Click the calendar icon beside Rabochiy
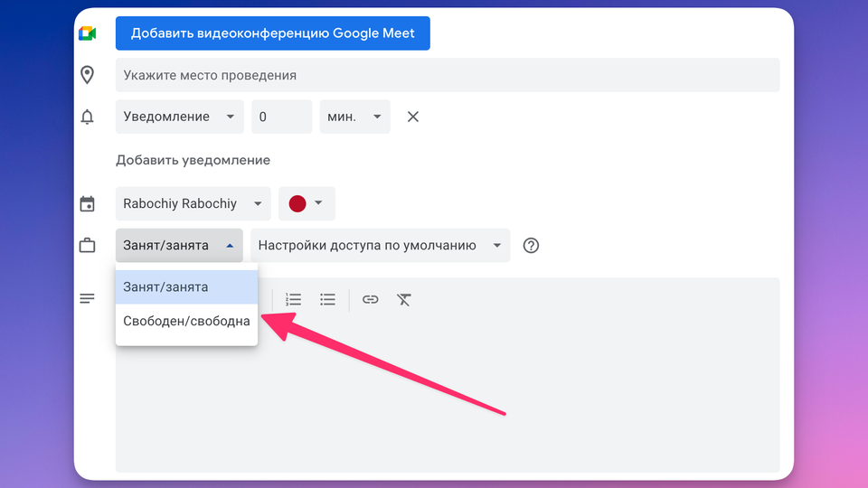868x488 pixels. pyautogui.click(x=87, y=203)
